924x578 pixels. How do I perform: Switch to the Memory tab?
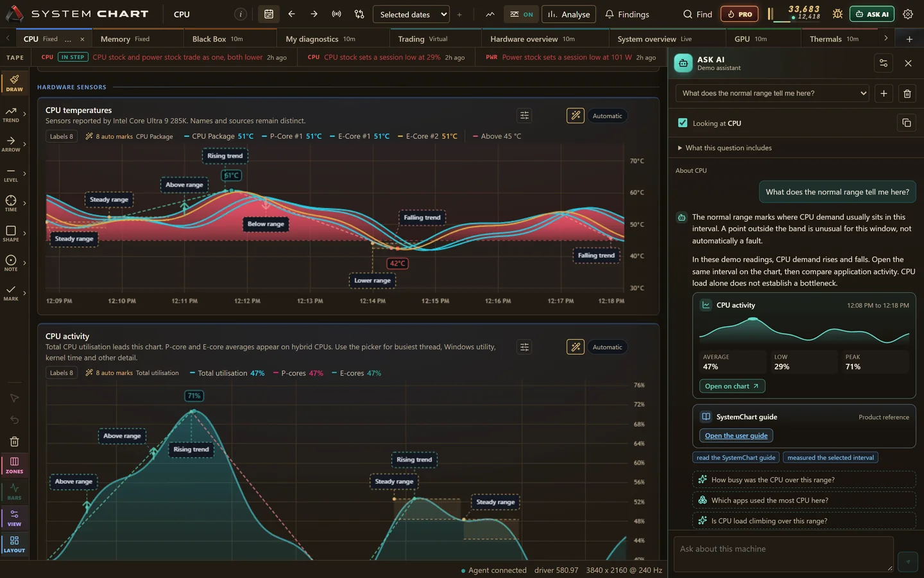click(x=137, y=39)
